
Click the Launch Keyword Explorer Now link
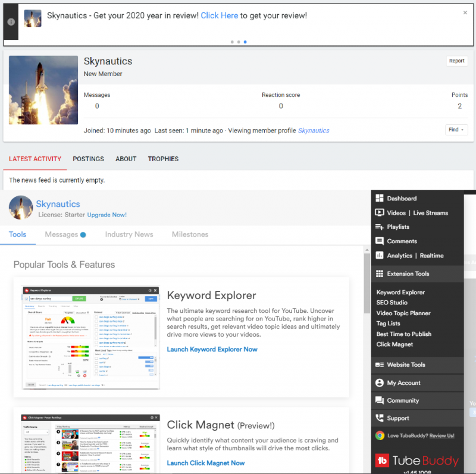(212, 349)
